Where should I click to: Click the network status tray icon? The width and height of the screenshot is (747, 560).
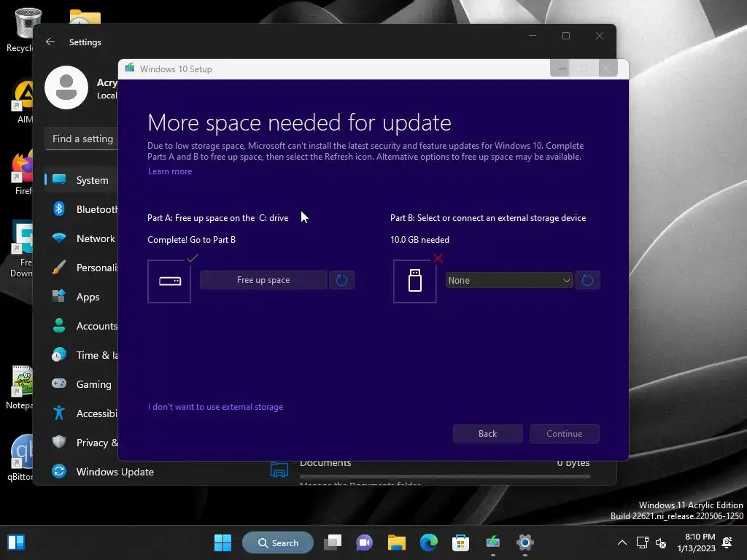click(642, 542)
